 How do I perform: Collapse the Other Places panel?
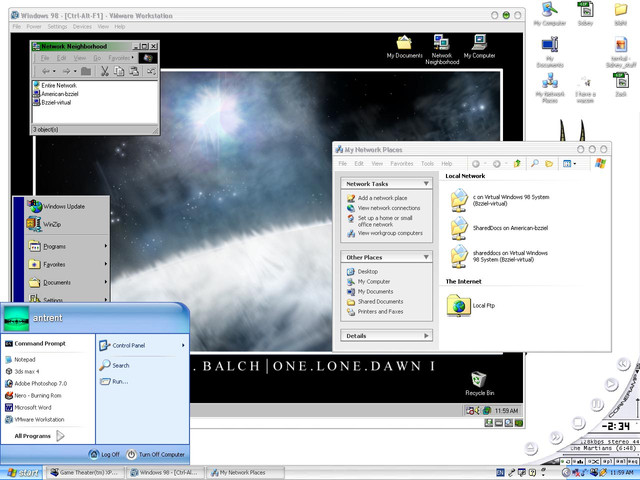(x=426, y=257)
